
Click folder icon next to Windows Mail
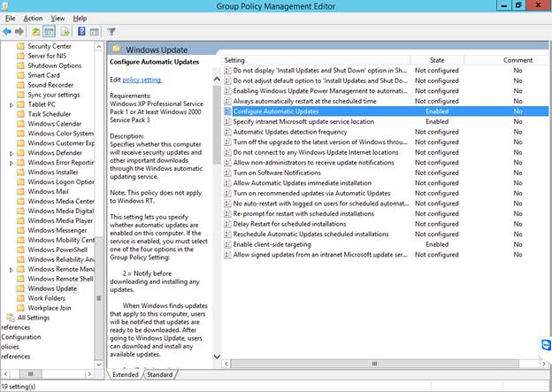click(x=20, y=192)
